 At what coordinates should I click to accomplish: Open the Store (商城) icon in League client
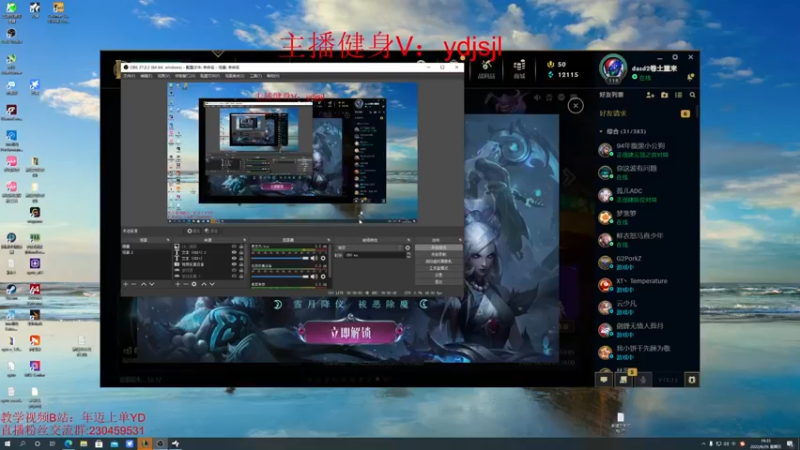[x=519, y=69]
